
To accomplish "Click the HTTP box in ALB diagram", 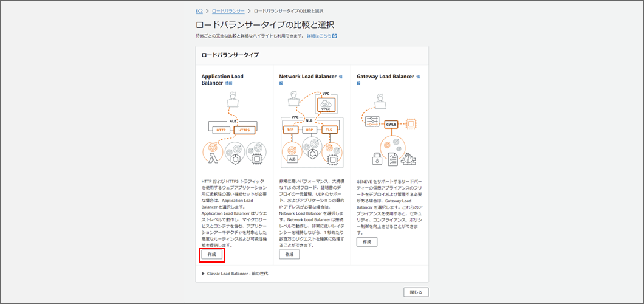I will [221, 130].
